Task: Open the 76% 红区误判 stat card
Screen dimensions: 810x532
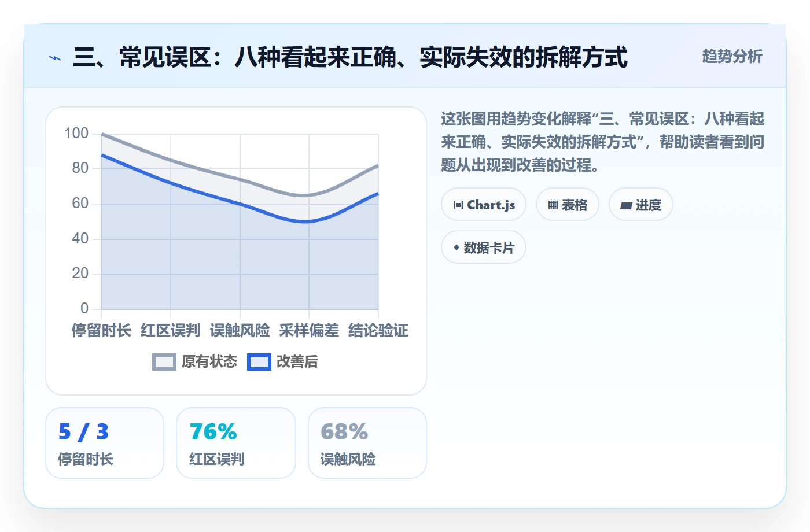Action: (x=236, y=443)
